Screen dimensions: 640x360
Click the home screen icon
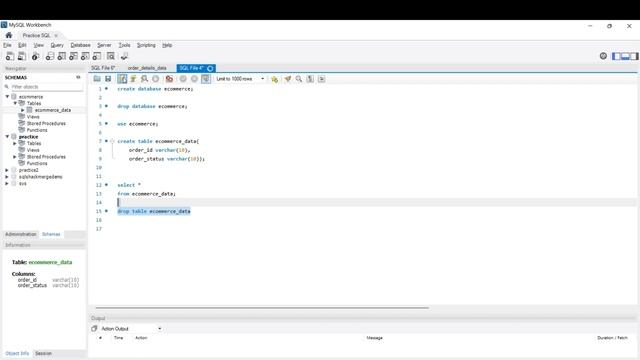(x=9, y=35)
